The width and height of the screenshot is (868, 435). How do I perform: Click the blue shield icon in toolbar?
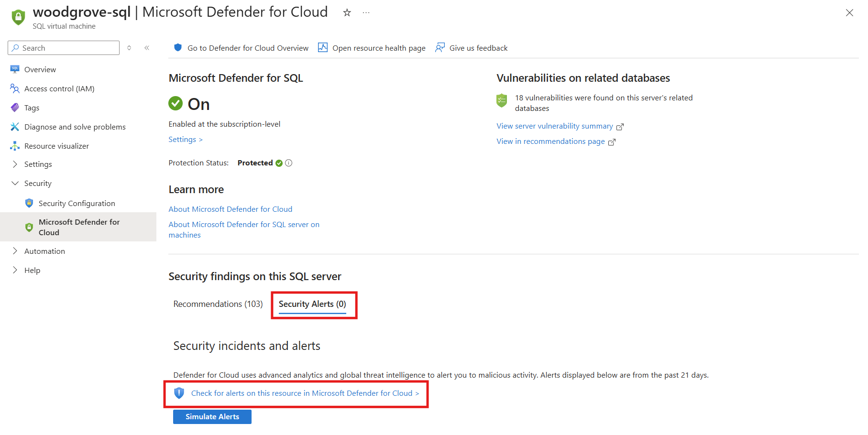(178, 47)
